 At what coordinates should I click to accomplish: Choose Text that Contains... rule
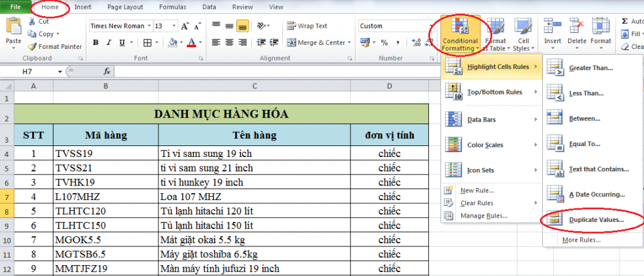coord(594,169)
